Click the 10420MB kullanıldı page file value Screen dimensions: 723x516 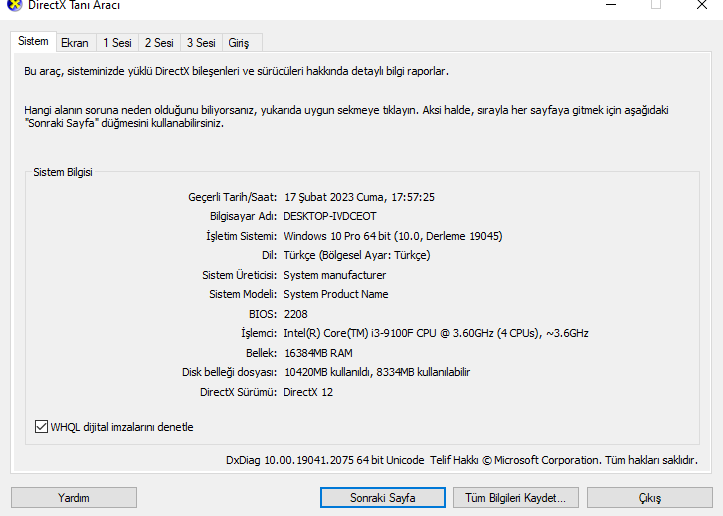pos(377,372)
